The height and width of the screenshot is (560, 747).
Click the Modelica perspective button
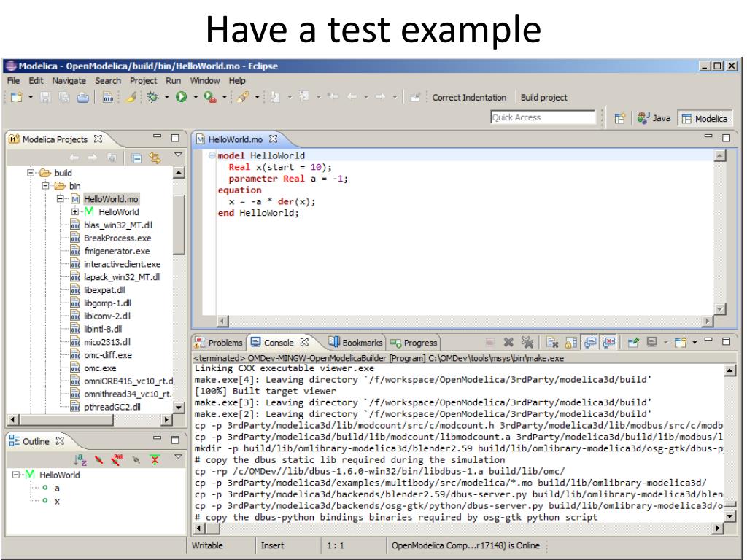pos(705,119)
